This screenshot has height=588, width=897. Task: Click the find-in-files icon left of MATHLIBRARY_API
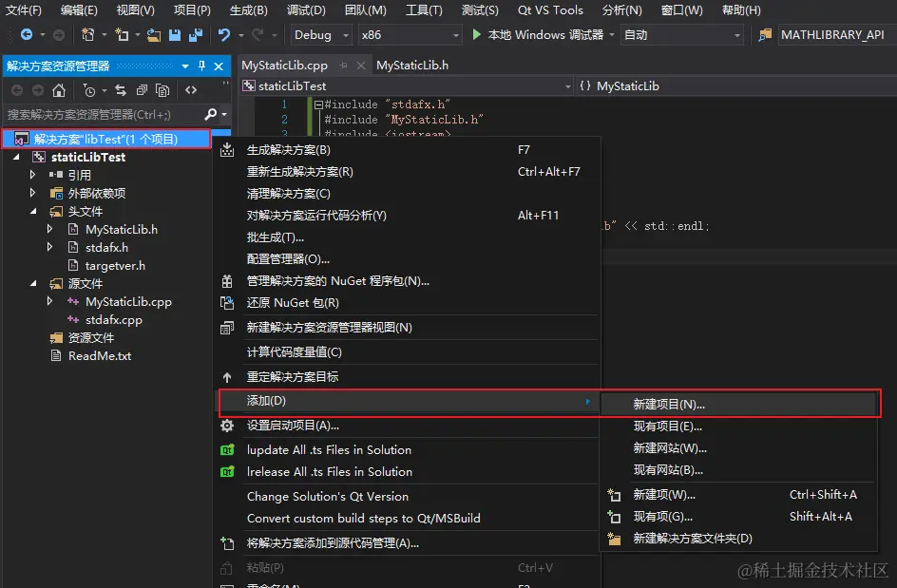pos(765,35)
